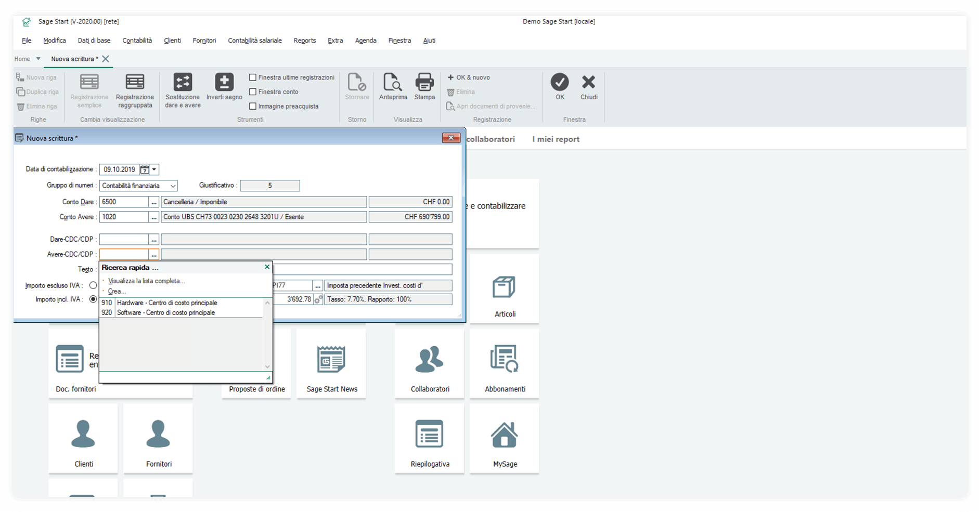The height and width of the screenshot is (512, 980).
Task: Open Dare-CDC/CDP lookup ellipsis button
Action: [x=154, y=240]
